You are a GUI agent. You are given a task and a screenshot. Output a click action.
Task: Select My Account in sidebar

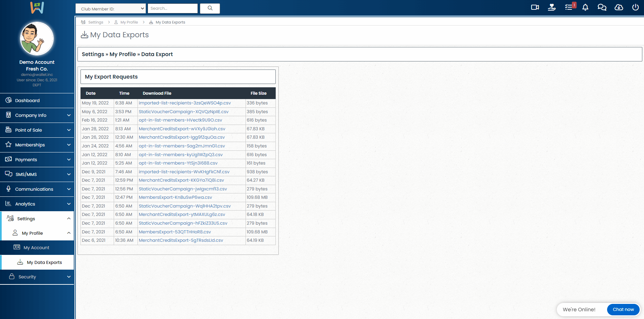[36, 247]
